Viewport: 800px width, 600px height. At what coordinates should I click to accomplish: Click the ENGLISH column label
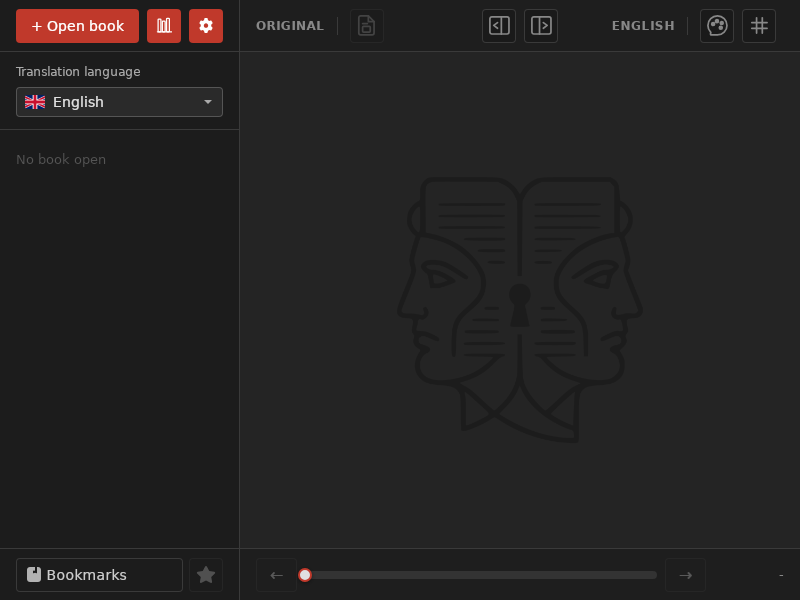(643, 26)
